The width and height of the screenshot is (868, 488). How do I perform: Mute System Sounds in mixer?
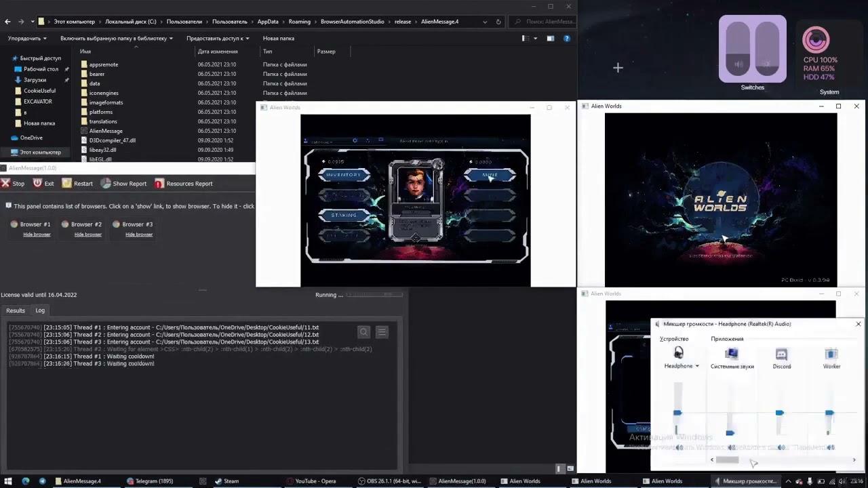click(x=732, y=447)
